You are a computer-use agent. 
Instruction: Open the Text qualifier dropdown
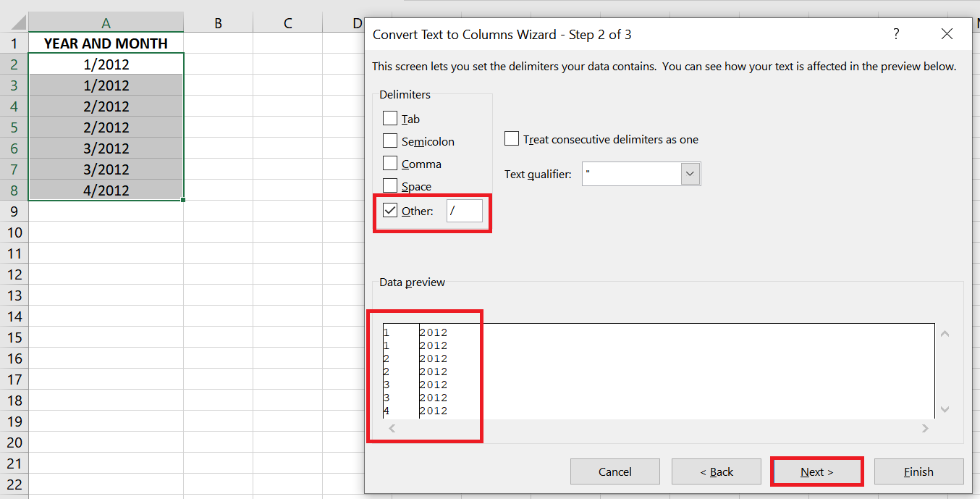pos(690,174)
